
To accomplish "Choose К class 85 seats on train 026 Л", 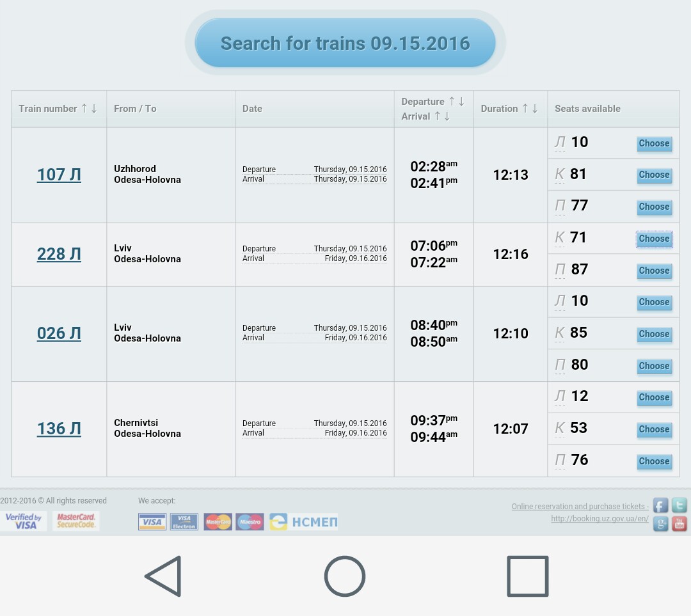I will [654, 334].
